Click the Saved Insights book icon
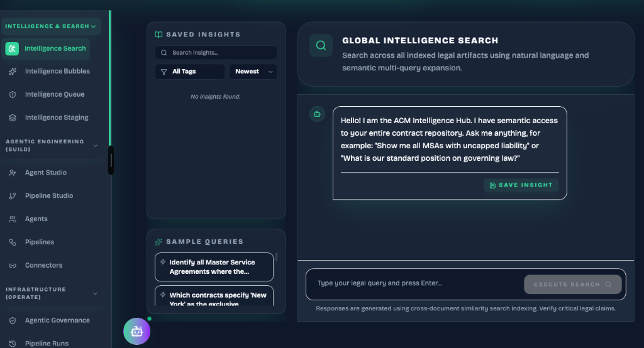 [x=158, y=35]
